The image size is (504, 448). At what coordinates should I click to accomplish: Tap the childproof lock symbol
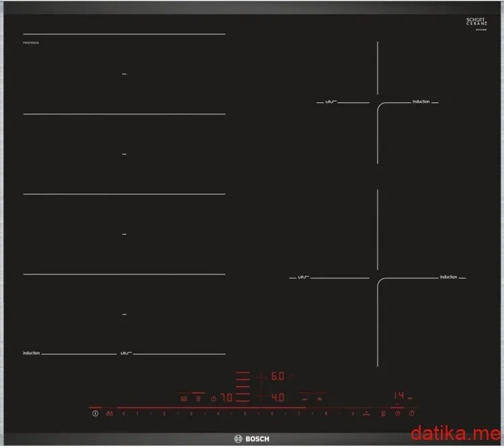point(110,414)
